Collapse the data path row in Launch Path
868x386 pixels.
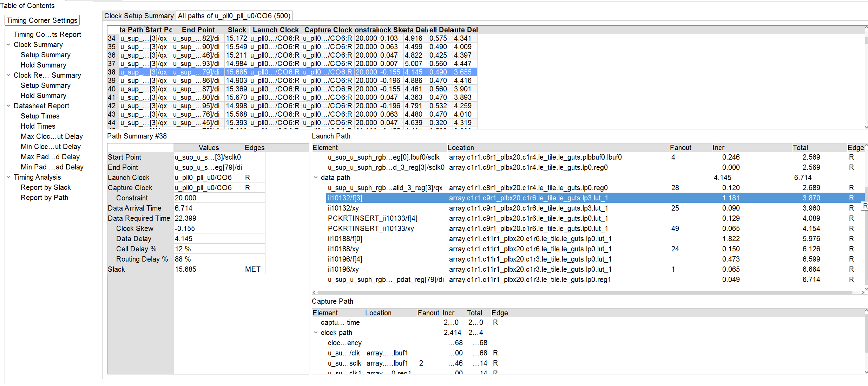point(315,178)
